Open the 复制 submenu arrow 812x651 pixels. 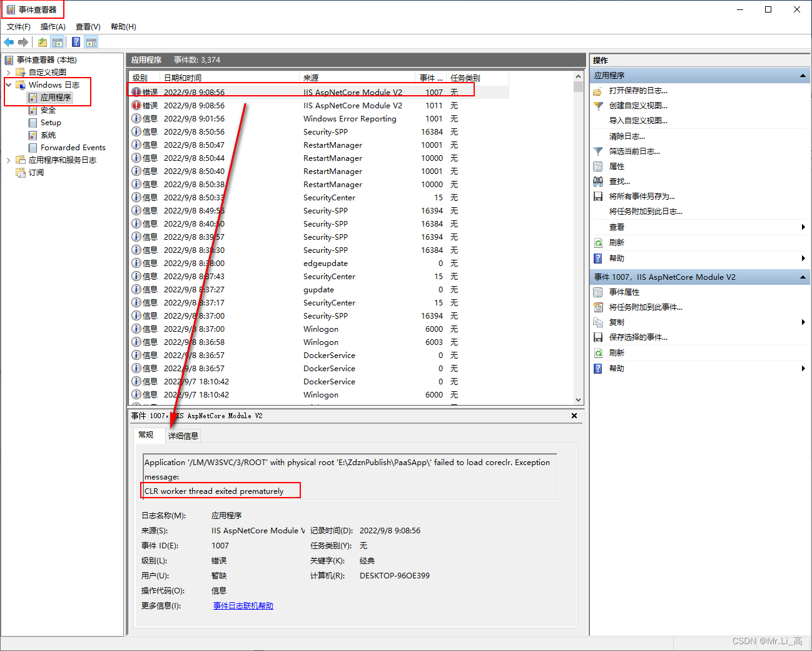click(803, 322)
